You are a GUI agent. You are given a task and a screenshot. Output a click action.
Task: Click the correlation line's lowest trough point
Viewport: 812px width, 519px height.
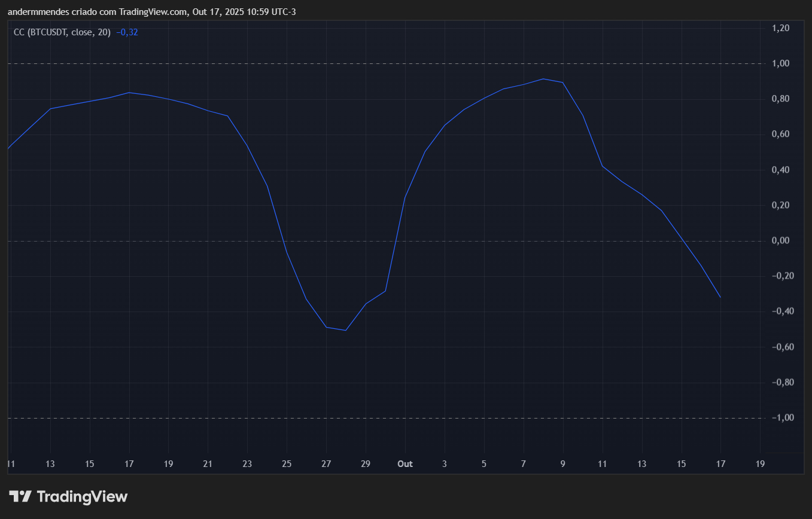point(346,330)
